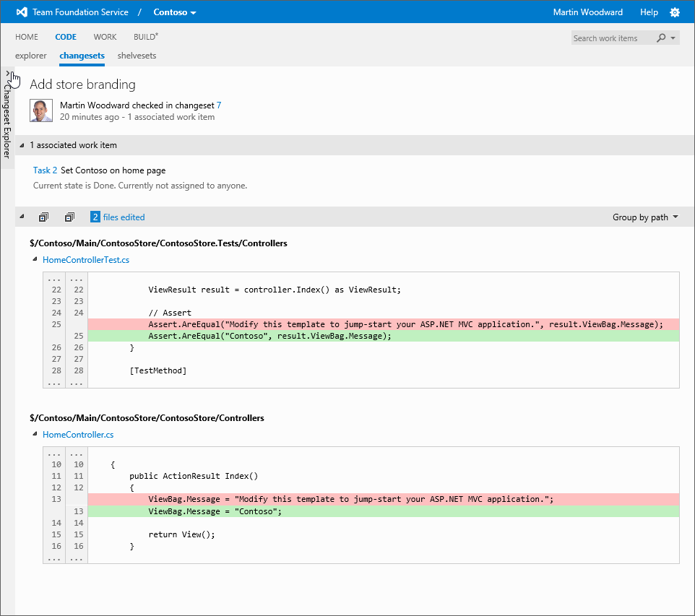Collapse the HomeController.cs diff

coord(35,434)
